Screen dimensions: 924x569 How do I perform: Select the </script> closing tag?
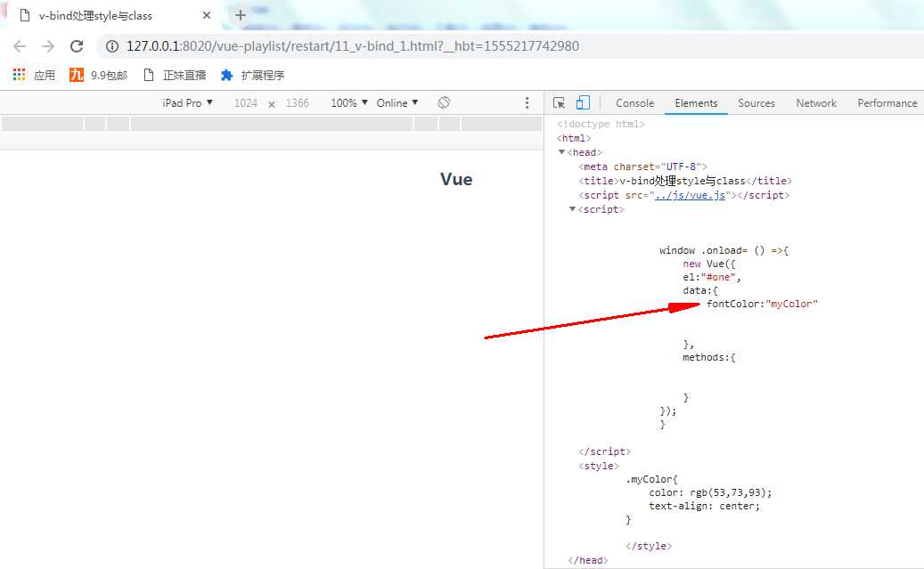tap(605, 451)
